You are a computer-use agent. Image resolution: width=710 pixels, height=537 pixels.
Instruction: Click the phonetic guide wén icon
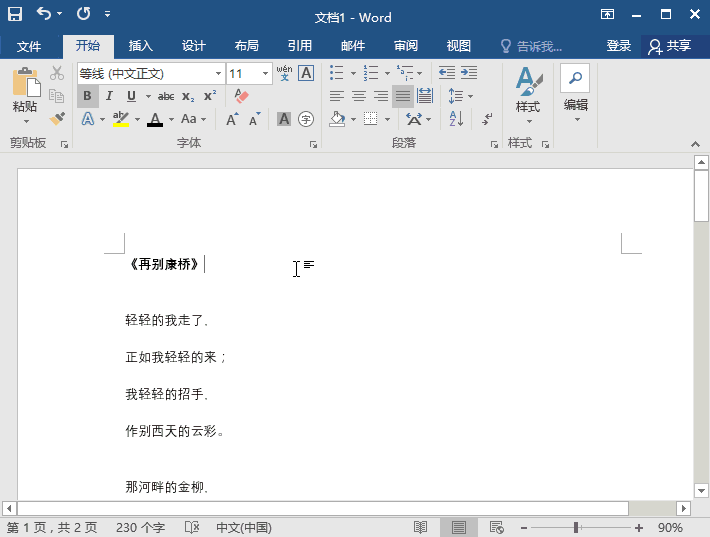[284, 73]
